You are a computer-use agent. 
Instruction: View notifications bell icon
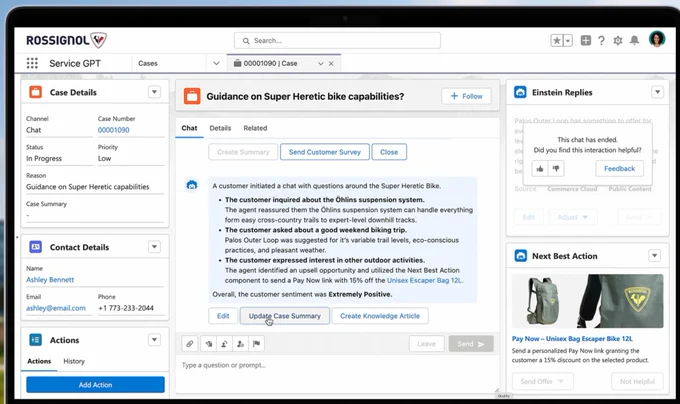click(x=634, y=40)
